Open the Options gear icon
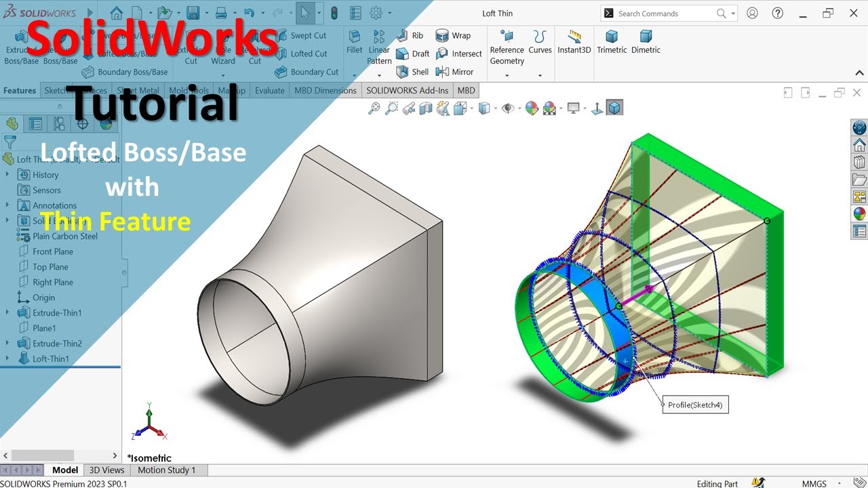Screen dimensions: 868x488 tap(376, 13)
